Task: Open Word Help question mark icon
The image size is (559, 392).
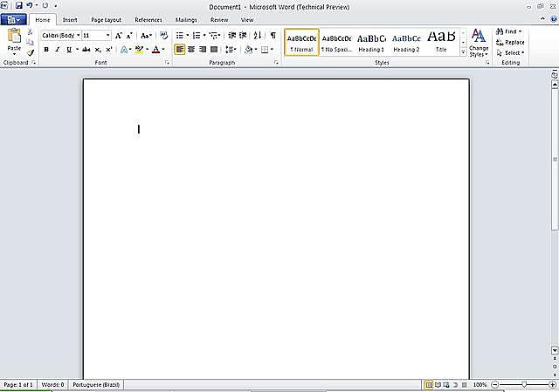Action: tap(554, 19)
